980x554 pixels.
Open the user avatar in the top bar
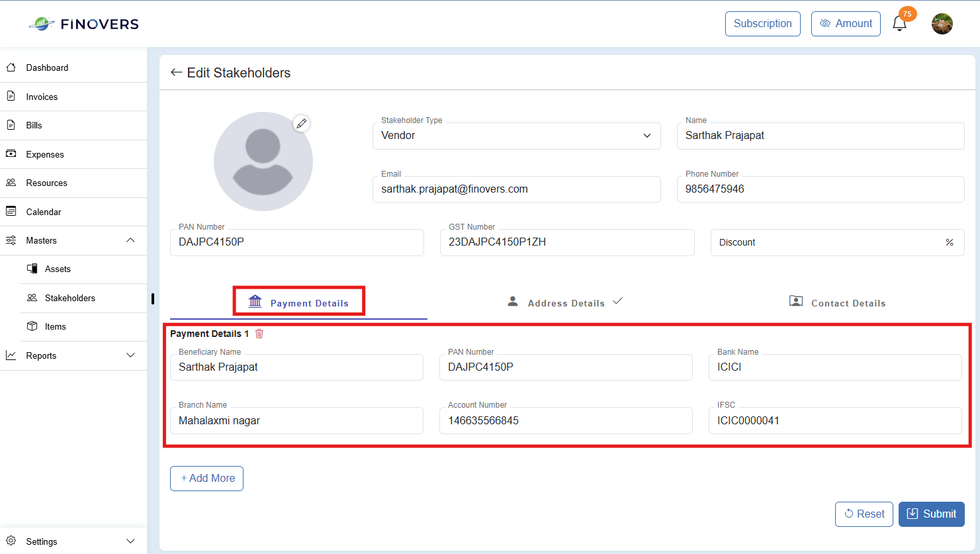point(942,24)
